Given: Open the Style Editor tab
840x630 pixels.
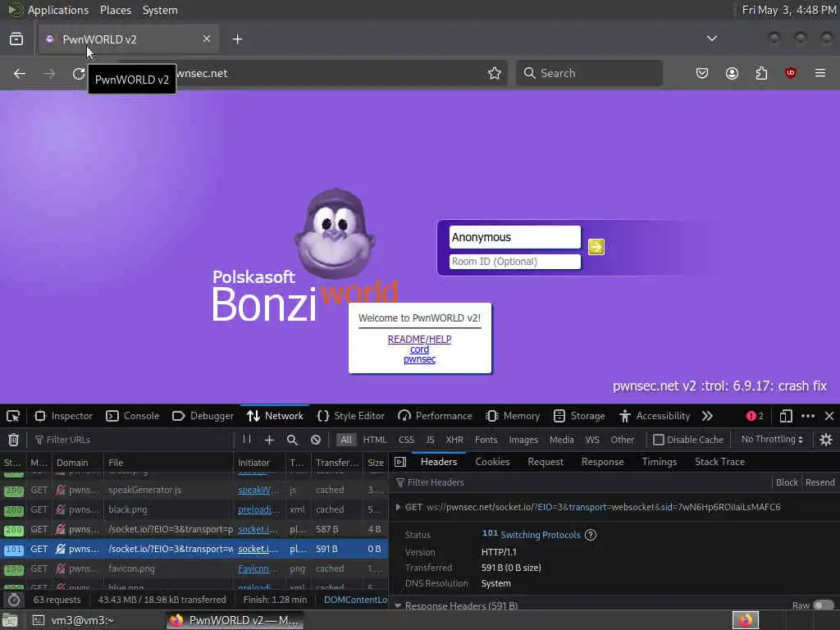Looking at the screenshot, I should pyautogui.click(x=351, y=416).
